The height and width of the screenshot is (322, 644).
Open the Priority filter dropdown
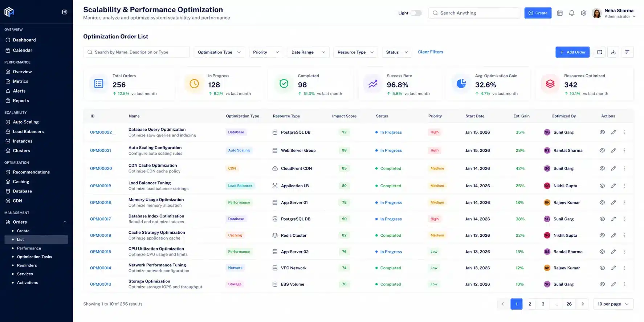click(x=266, y=52)
